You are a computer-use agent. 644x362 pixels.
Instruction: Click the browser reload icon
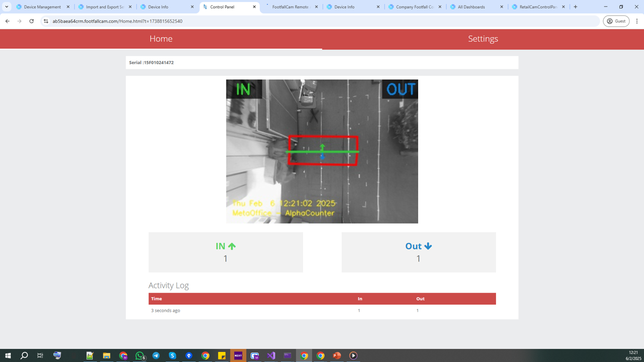tap(32, 21)
